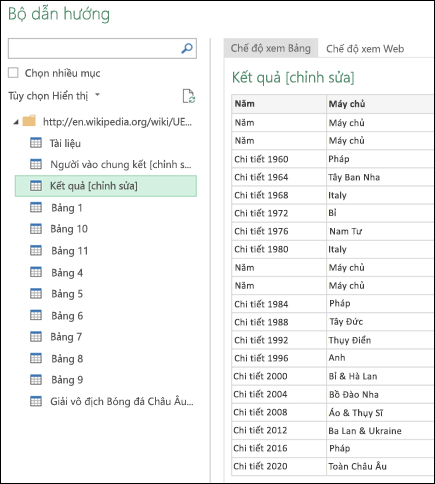Click the cell Áo & Thụy Sĩ
This screenshot has height=484, width=435.
click(x=380, y=412)
